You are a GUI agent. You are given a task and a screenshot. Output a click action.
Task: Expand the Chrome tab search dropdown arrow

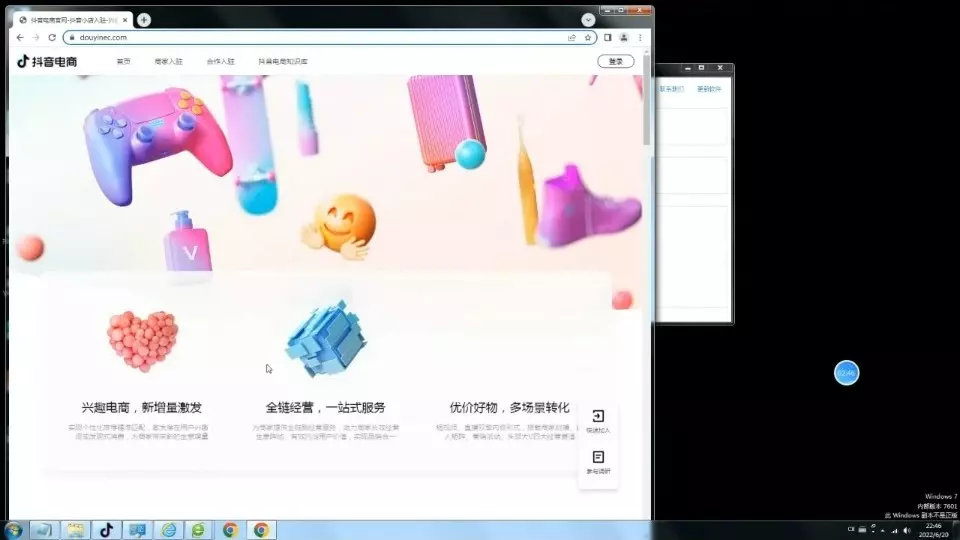(x=588, y=20)
